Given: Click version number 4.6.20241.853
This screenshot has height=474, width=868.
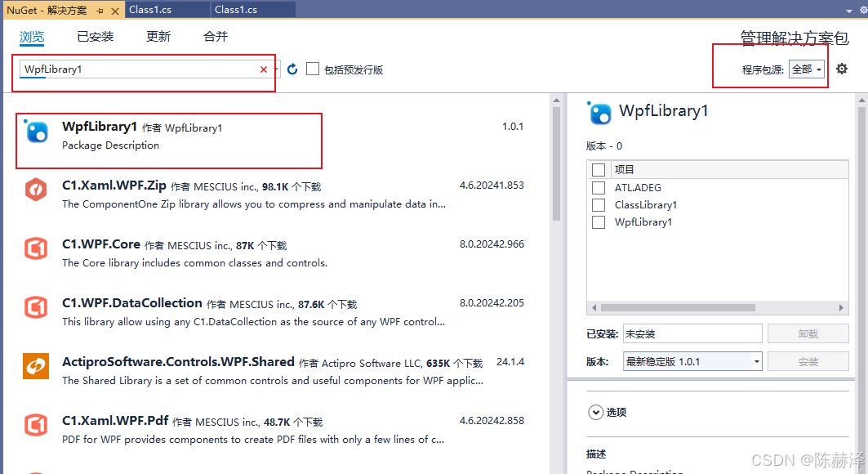Looking at the screenshot, I should (492, 185).
